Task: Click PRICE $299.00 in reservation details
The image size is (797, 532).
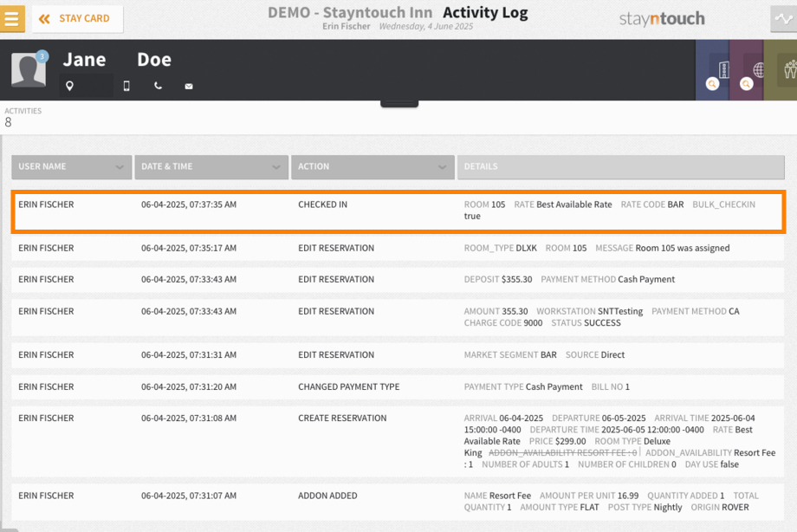Action: click(558, 442)
